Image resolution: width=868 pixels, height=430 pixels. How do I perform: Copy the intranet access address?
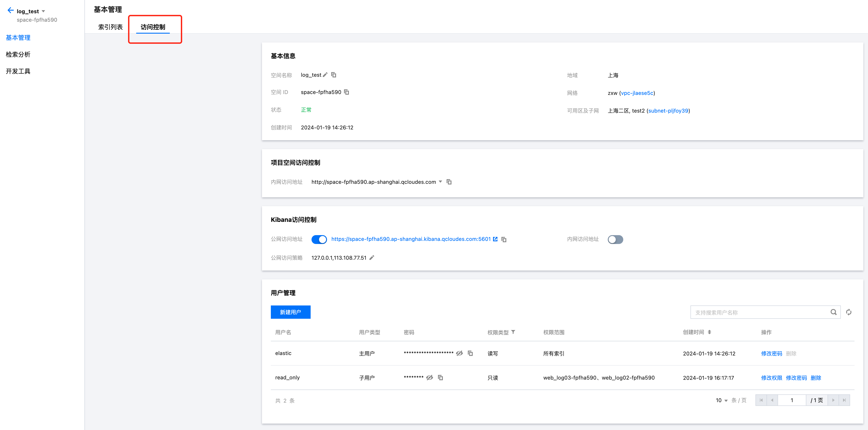(449, 182)
